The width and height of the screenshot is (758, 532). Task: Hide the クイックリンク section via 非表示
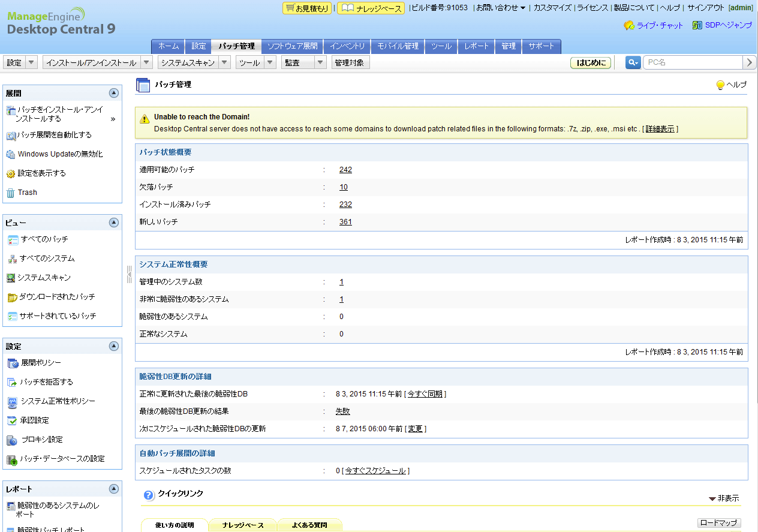(724, 498)
